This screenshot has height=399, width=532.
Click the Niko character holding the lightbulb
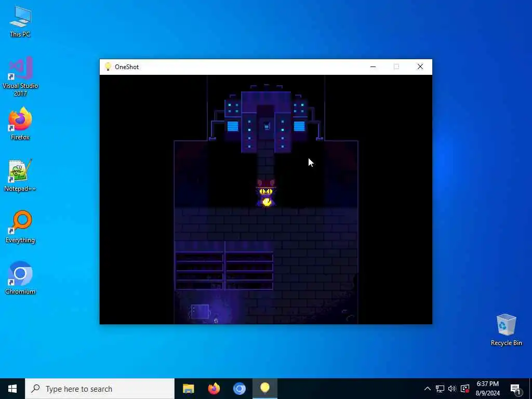coord(266,193)
